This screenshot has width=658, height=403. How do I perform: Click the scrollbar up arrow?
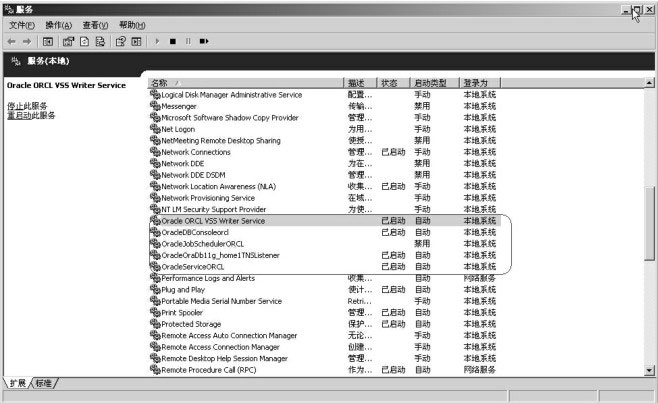649,83
